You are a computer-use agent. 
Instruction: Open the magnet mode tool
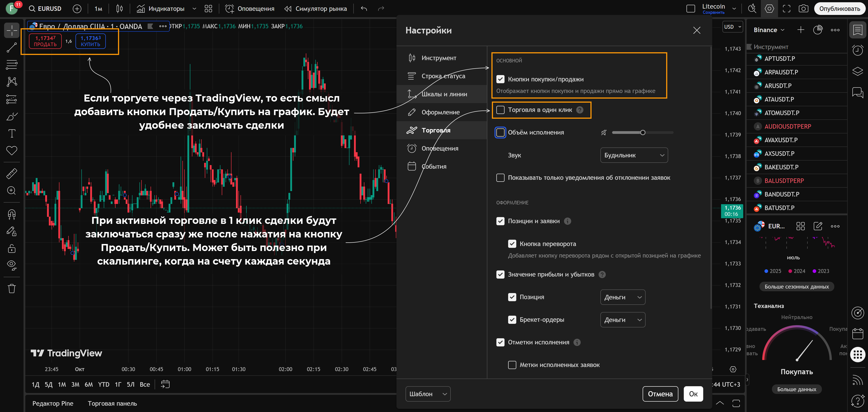(12, 214)
